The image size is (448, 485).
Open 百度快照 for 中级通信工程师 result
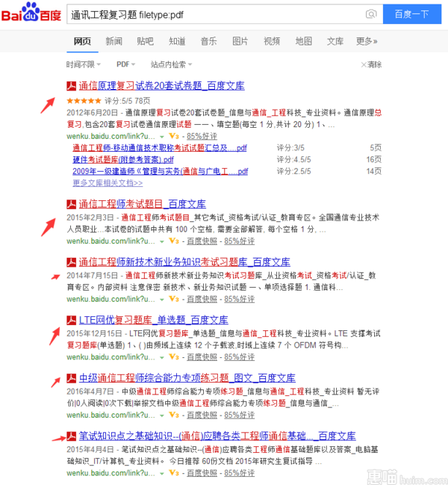pos(202,415)
